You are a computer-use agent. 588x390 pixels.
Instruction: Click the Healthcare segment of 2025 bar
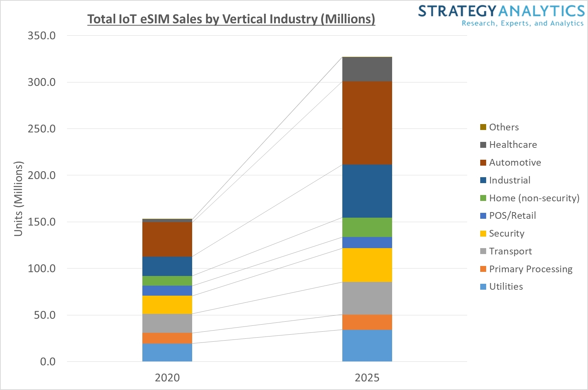(367, 69)
